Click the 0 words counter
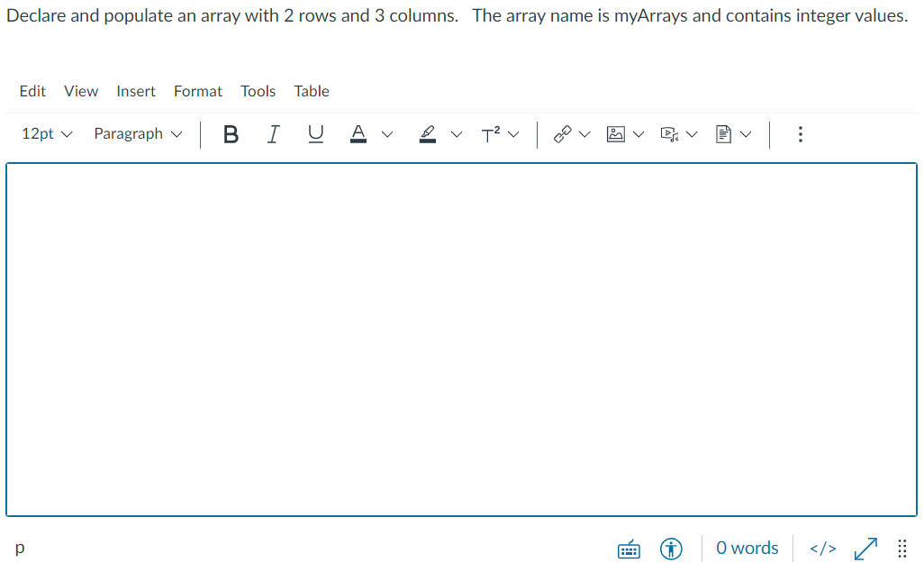 pos(747,548)
